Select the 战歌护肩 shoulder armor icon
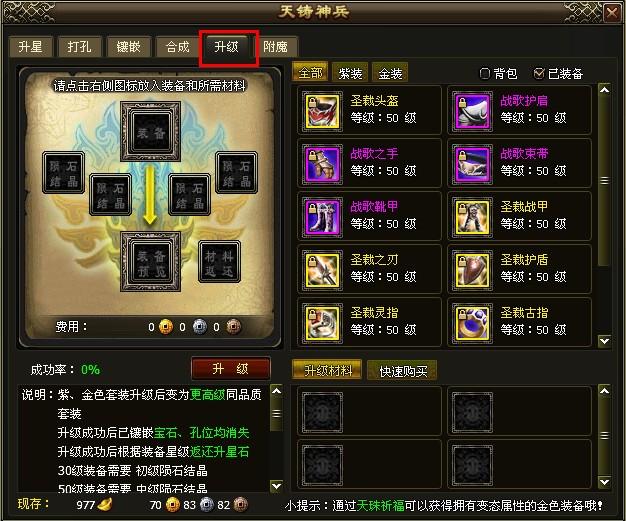The width and height of the screenshot is (626, 521). point(472,111)
